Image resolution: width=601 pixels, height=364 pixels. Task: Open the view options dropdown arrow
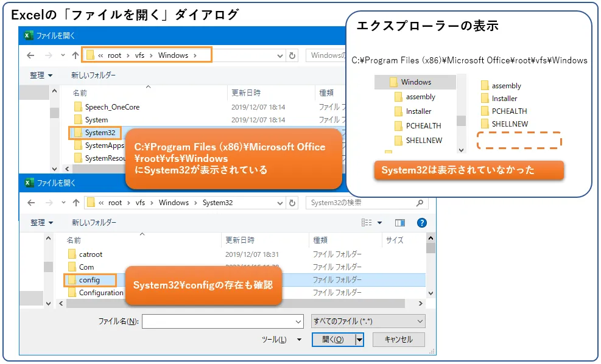tap(379, 223)
